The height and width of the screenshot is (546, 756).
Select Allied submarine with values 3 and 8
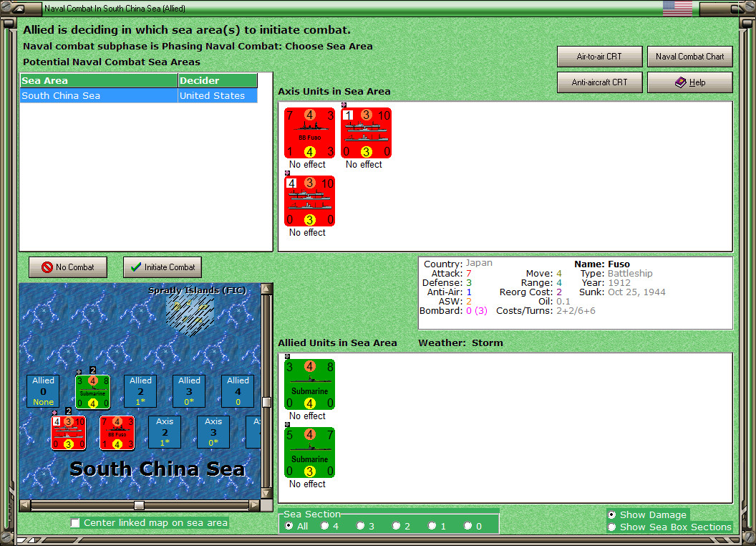click(309, 384)
